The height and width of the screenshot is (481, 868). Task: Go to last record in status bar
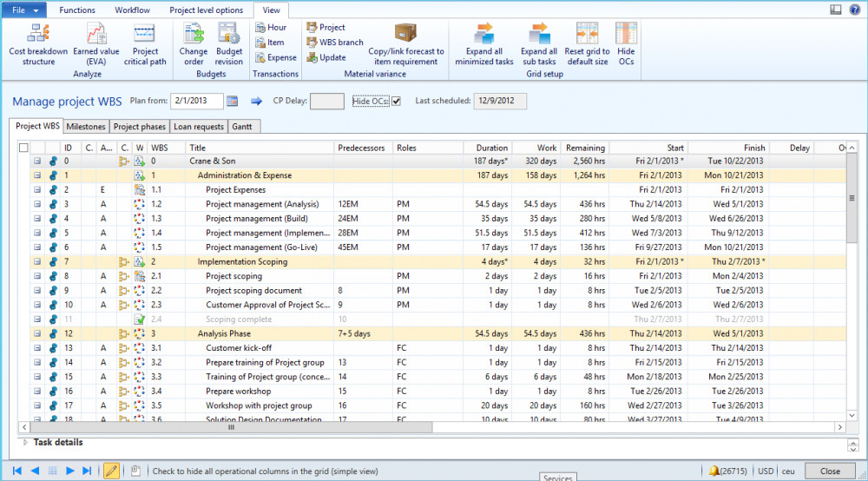tap(87, 471)
